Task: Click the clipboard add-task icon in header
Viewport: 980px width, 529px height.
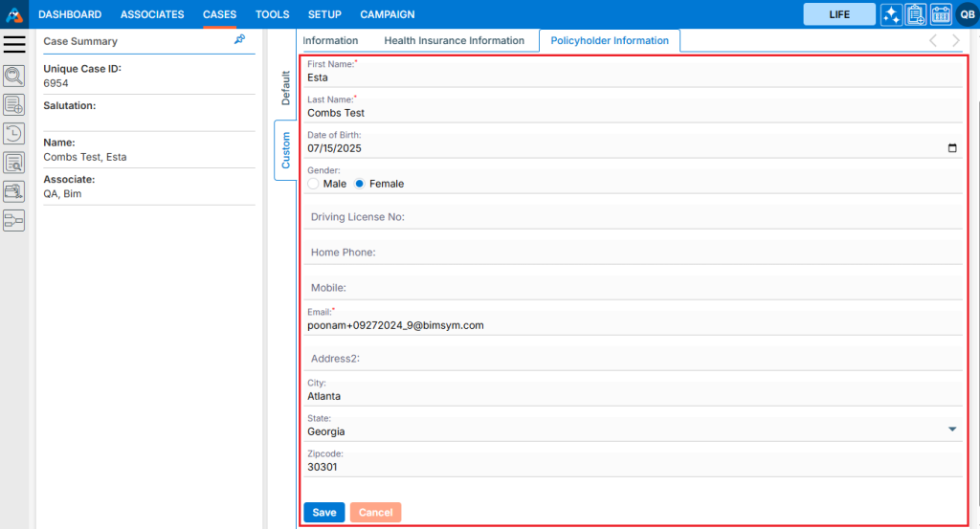Action: pyautogui.click(x=916, y=14)
